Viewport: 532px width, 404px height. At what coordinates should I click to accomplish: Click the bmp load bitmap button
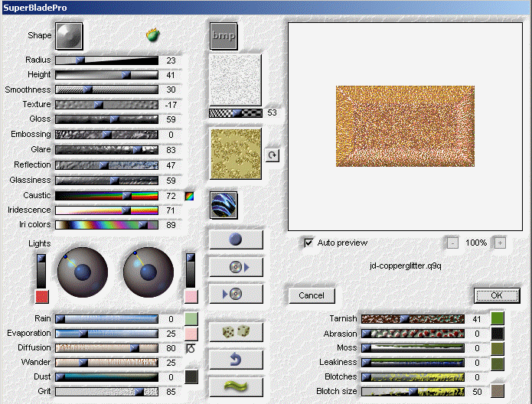[x=224, y=36]
